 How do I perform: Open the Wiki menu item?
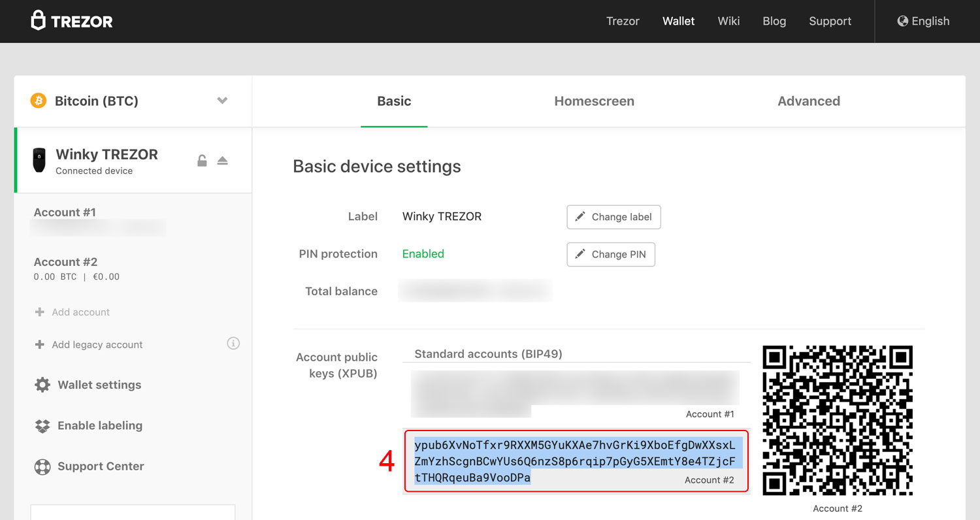728,21
